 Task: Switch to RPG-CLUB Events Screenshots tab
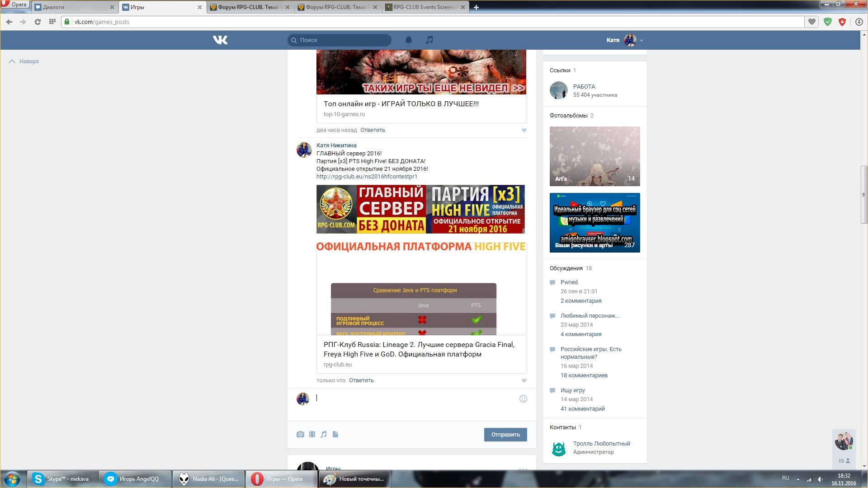tap(424, 7)
